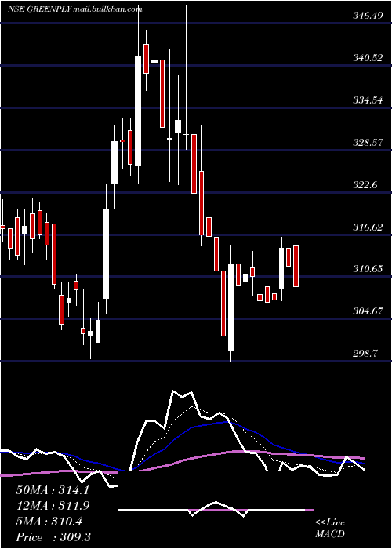Viewport: 392px width, 549px height.
Task: Click the 322.6 price axis label
Action: (365, 185)
